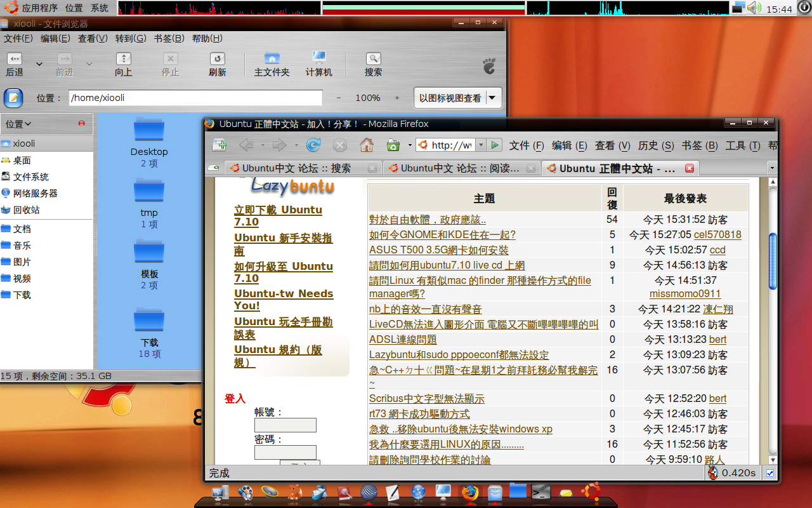Click the 向上 up button in file browser
This screenshot has width=812, height=508.
123,65
